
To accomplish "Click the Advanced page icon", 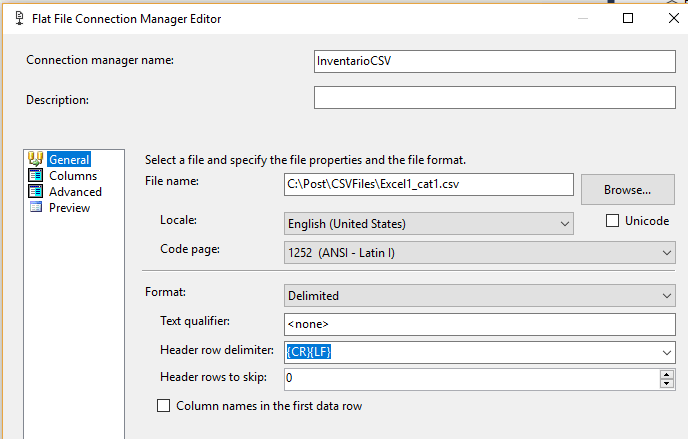I will pos(36,192).
